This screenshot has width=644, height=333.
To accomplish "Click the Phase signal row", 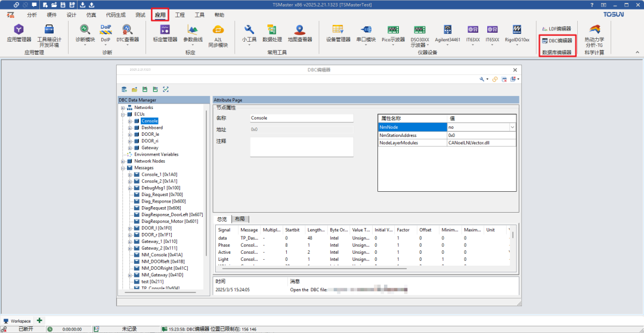I will [x=363, y=245].
